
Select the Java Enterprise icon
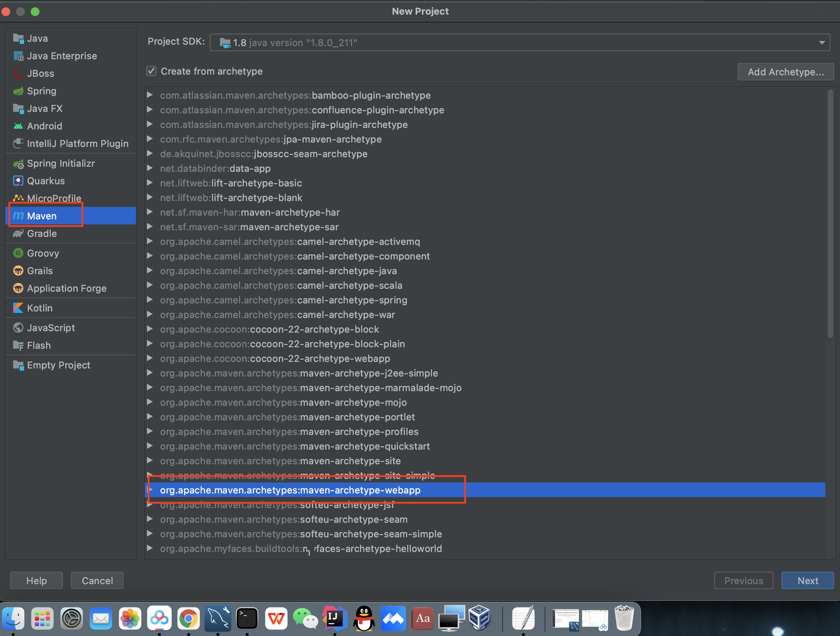pos(18,56)
